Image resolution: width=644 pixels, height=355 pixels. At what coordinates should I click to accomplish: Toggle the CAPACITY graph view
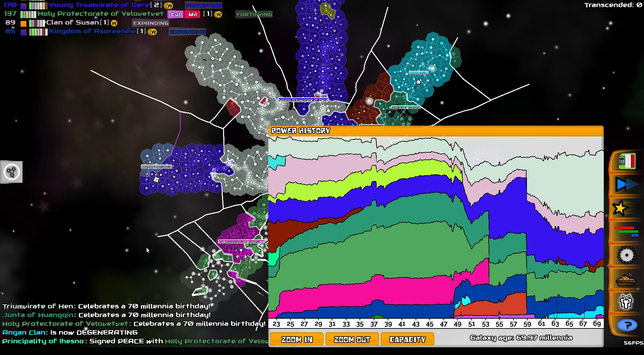pos(408,339)
